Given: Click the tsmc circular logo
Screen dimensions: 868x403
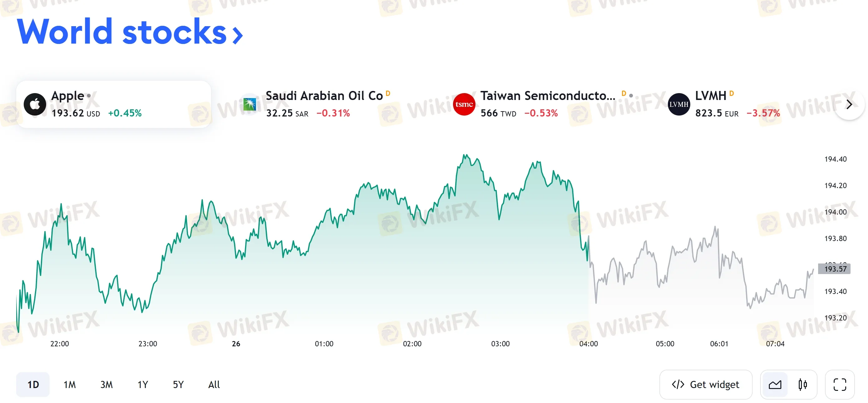Looking at the screenshot, I should (464, 104).
